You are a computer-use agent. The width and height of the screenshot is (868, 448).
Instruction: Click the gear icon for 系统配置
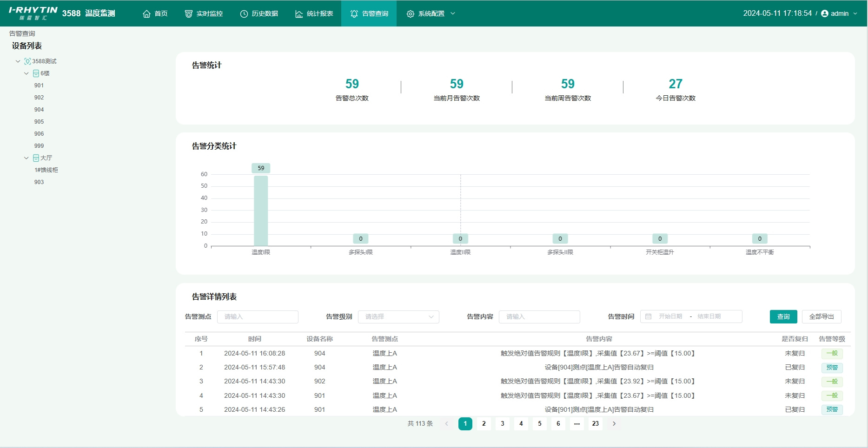(x=410, y=14)
